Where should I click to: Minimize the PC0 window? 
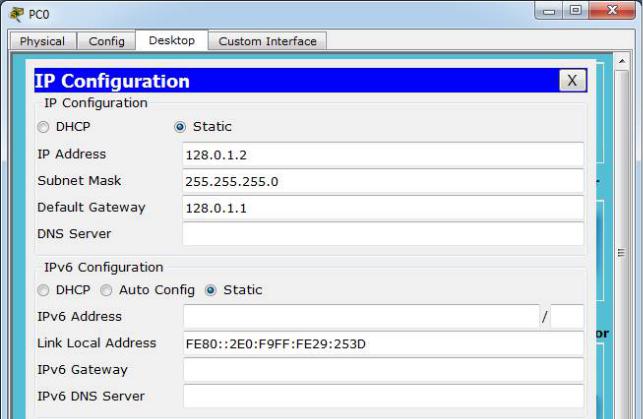549,11
